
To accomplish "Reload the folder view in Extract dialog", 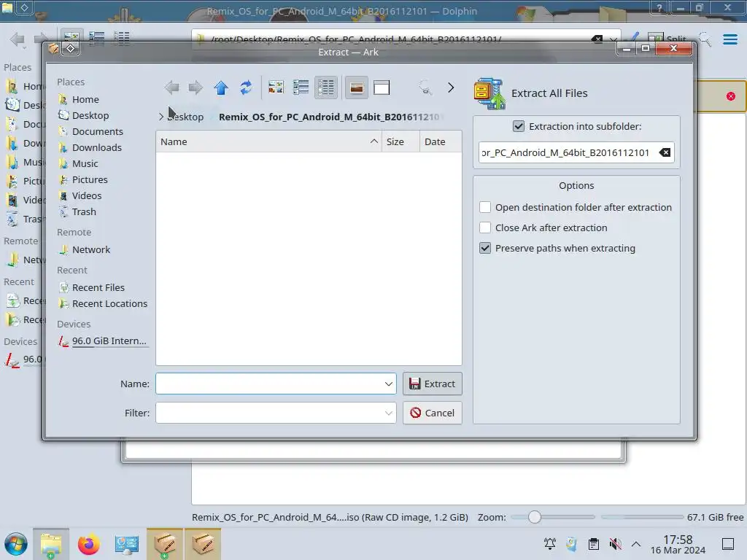I will coord(246,87).
